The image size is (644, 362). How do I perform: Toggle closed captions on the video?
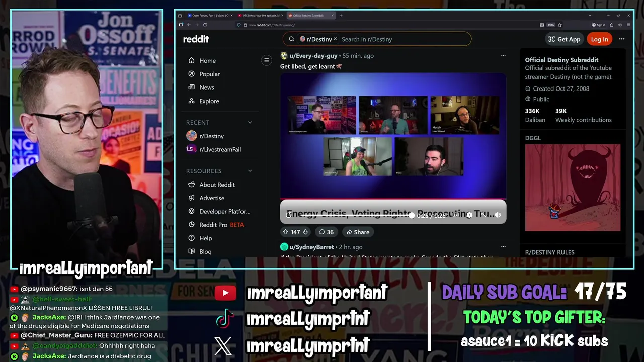[x=455, y=215]
